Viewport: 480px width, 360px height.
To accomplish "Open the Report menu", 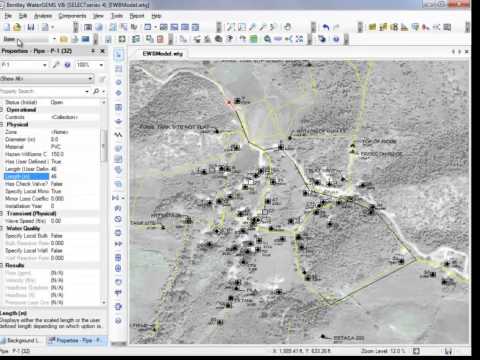I will coord(137,16).
